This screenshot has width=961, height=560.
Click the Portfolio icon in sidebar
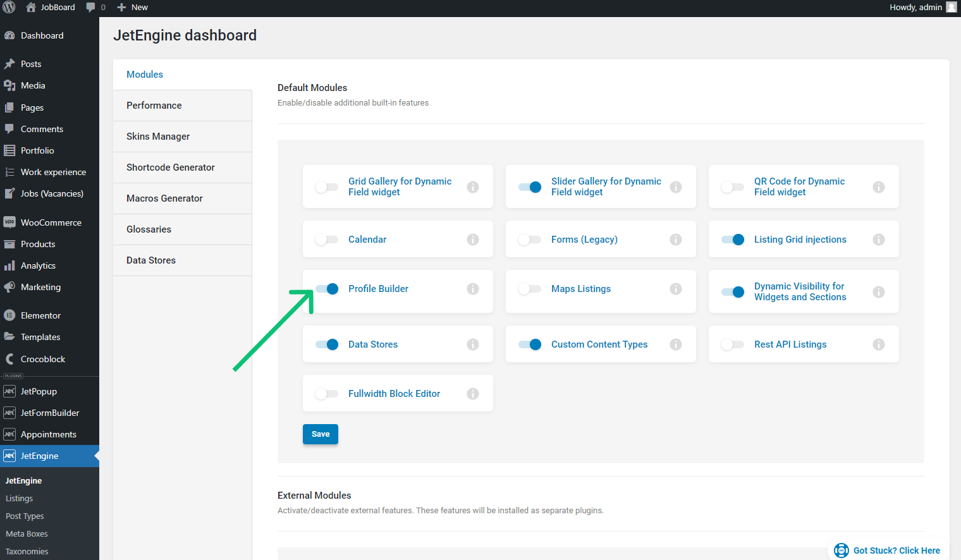click(x=9, y=150)
